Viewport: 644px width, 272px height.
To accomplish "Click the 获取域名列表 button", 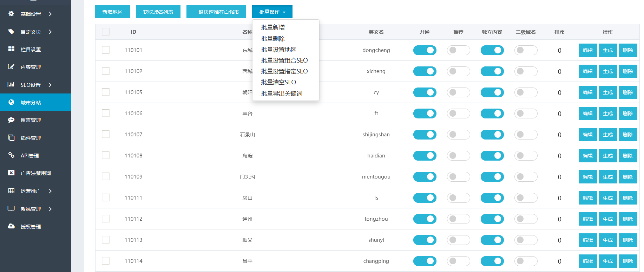I will 158,12.
